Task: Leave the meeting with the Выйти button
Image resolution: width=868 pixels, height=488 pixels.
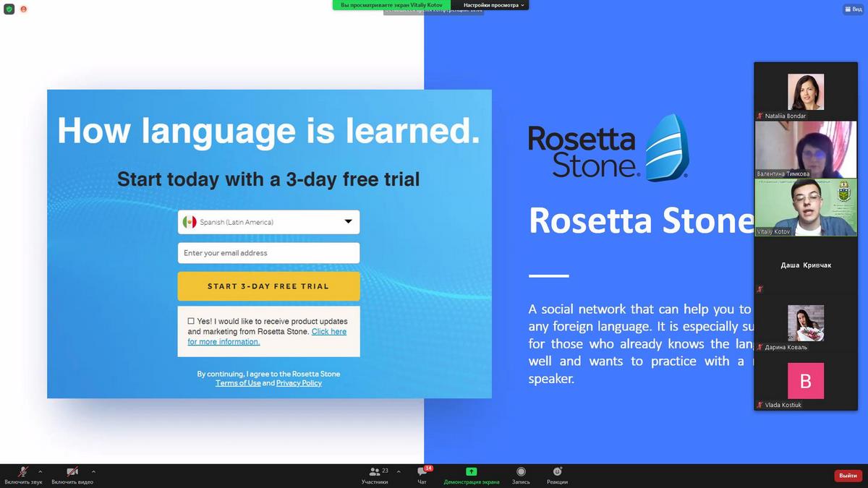Action: coord(848,476)
